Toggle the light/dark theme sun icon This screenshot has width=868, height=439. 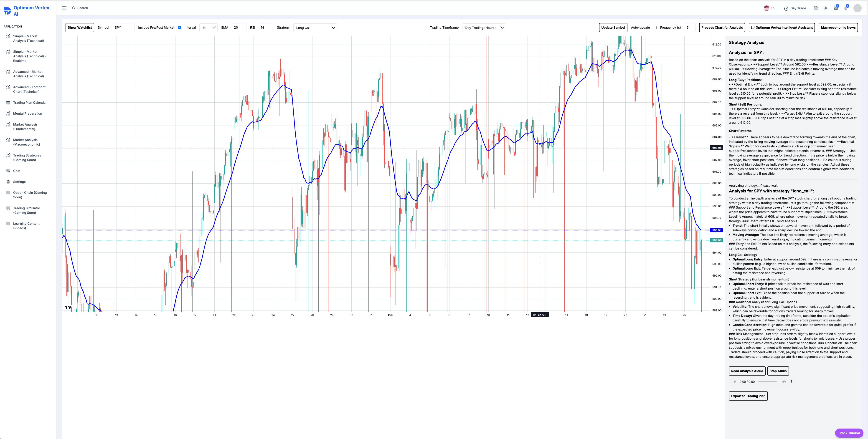825,8
